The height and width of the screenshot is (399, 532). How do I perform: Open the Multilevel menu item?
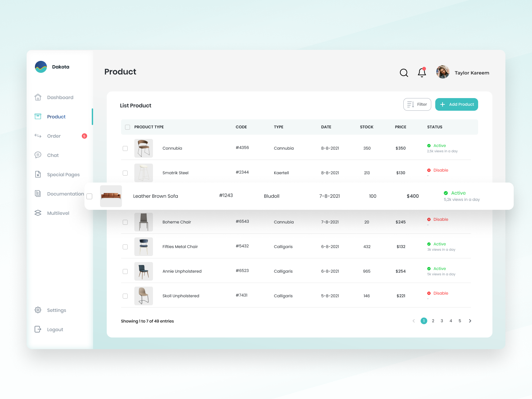point(38,213)
